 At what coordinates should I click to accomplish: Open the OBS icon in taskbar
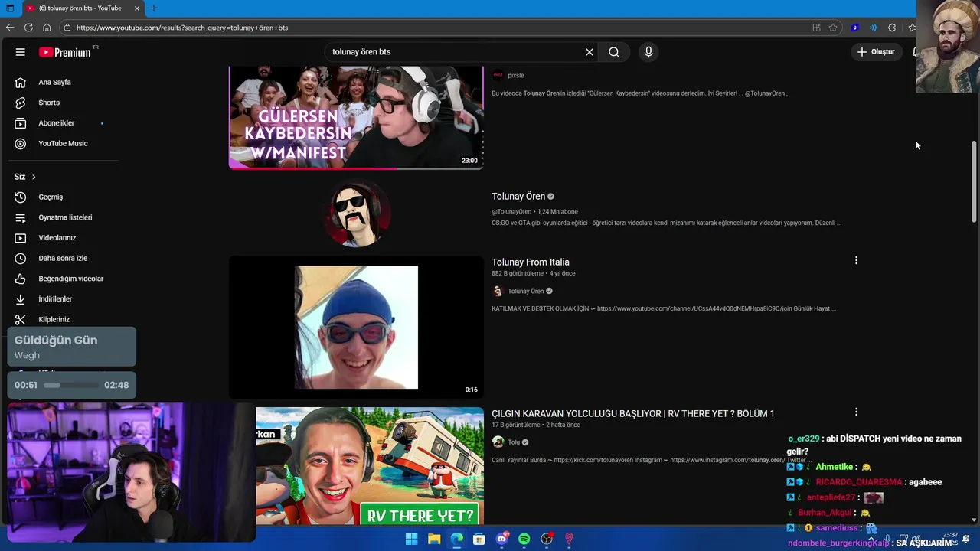[x=547, y=539]
